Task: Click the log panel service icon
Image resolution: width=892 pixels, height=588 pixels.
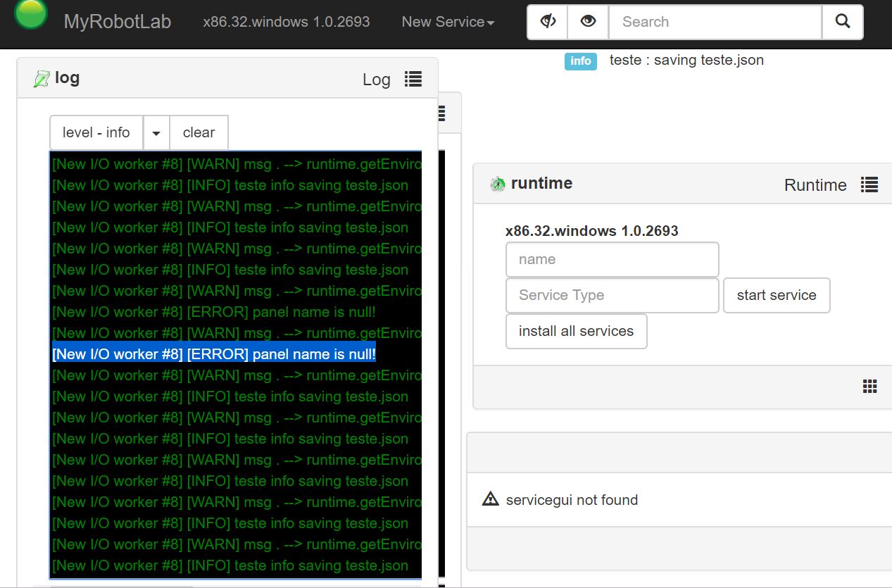Action: tap(42, 79)
